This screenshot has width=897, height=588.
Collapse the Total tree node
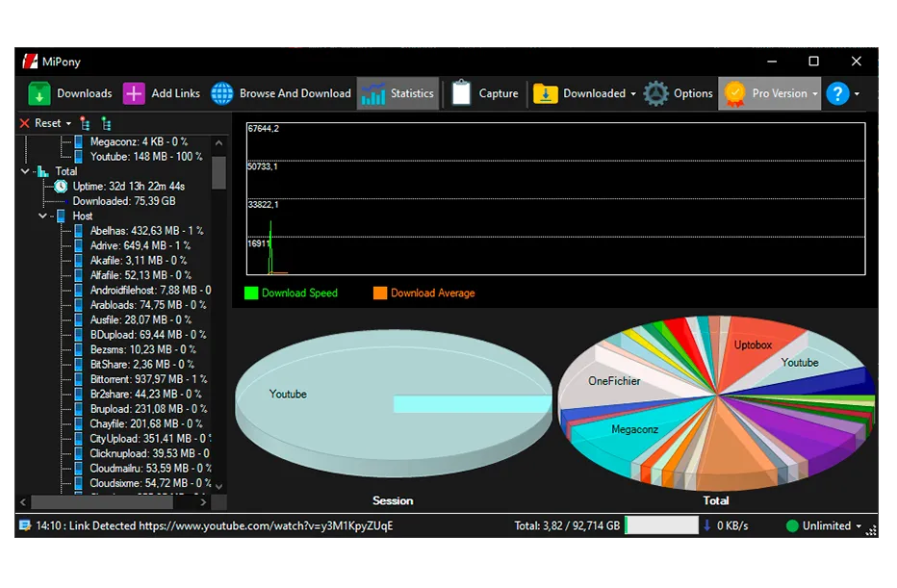25,171
